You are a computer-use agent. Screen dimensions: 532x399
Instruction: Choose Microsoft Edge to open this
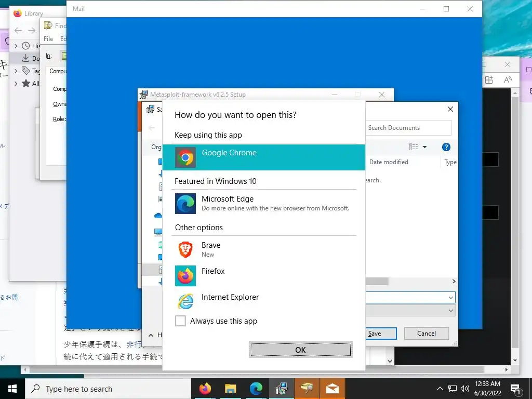point(263,204)
